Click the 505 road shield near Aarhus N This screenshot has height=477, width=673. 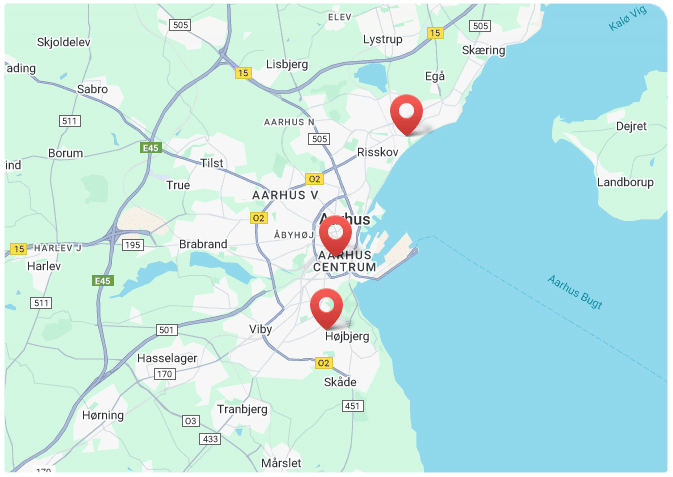tap(319, 139)
